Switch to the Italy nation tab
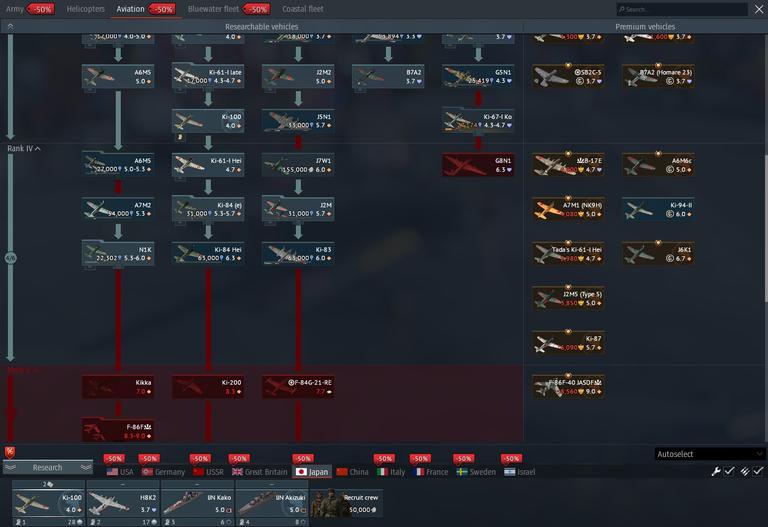 391,472
